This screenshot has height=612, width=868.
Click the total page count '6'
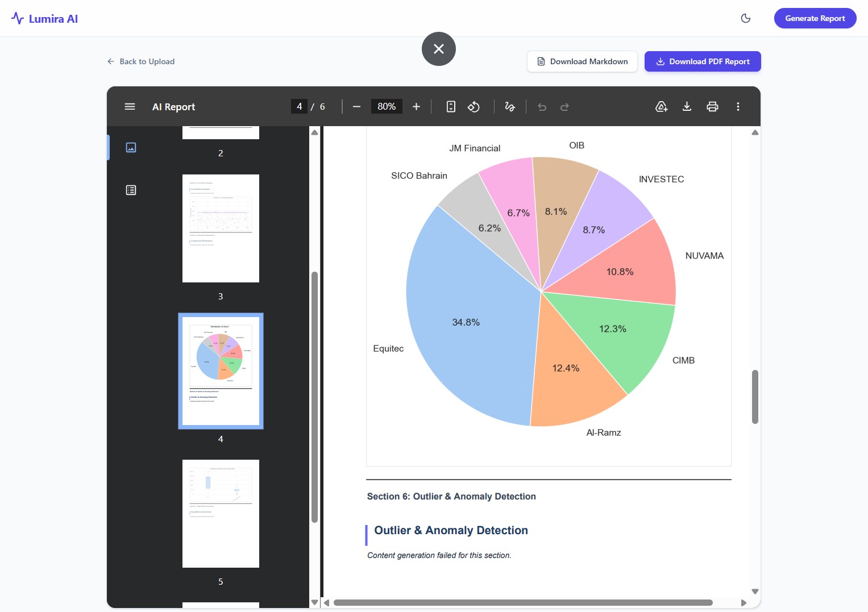tap(322, 107)
